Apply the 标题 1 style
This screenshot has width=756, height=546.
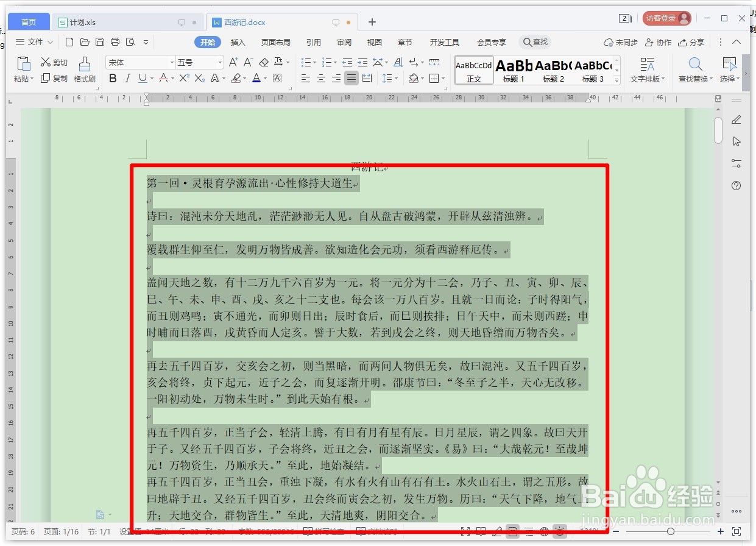click(x=514, y=70)
